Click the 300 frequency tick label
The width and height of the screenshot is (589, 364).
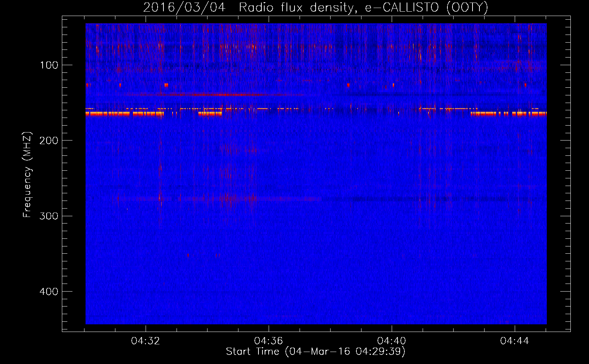[x=49, y=216]
